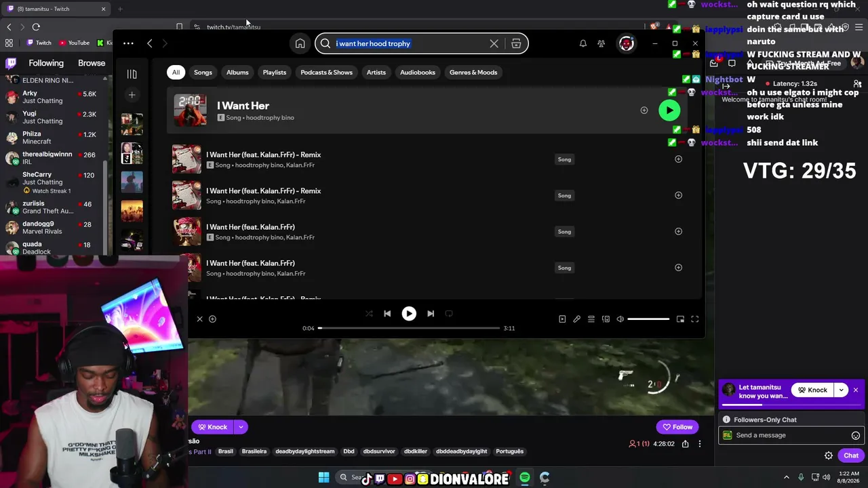Toggle the Spotify miniplayer
868x488 pixels.
(680, 319)
